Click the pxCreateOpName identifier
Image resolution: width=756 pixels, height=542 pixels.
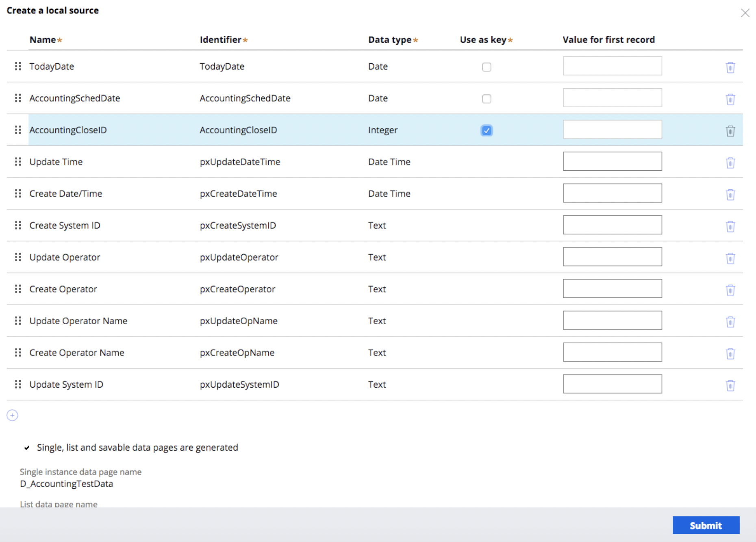(x=237, y=353)
